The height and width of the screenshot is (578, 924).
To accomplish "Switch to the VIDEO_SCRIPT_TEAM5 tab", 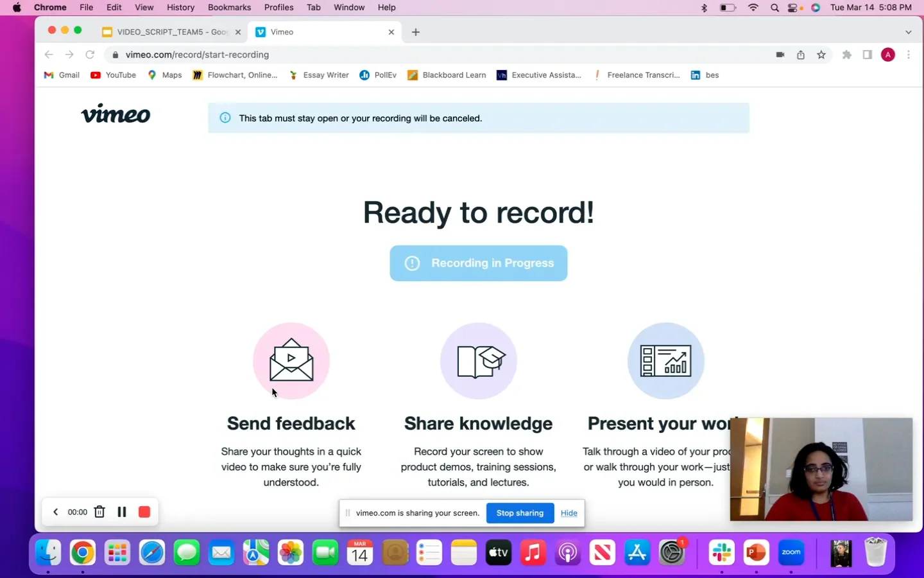I will click(x=172, y=32).
